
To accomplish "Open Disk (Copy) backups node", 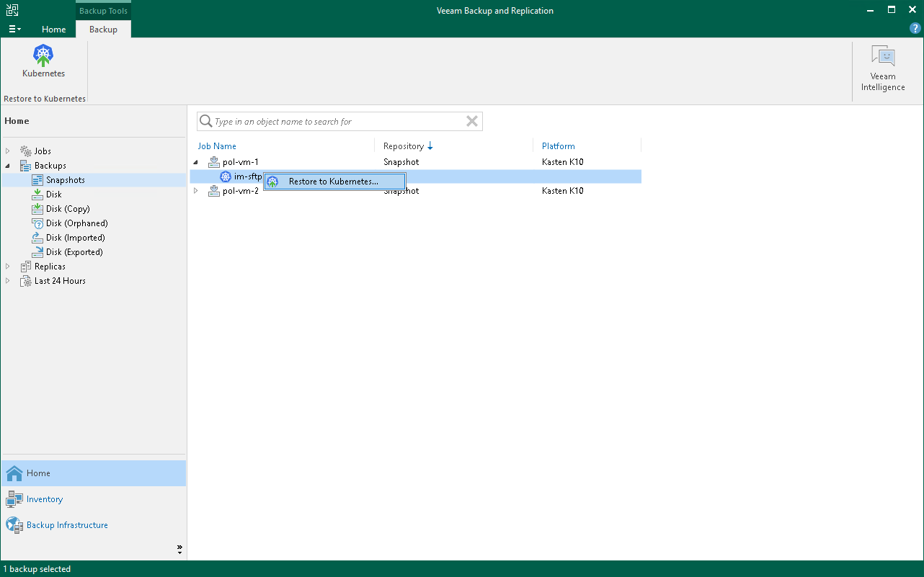I will point(68,209).
